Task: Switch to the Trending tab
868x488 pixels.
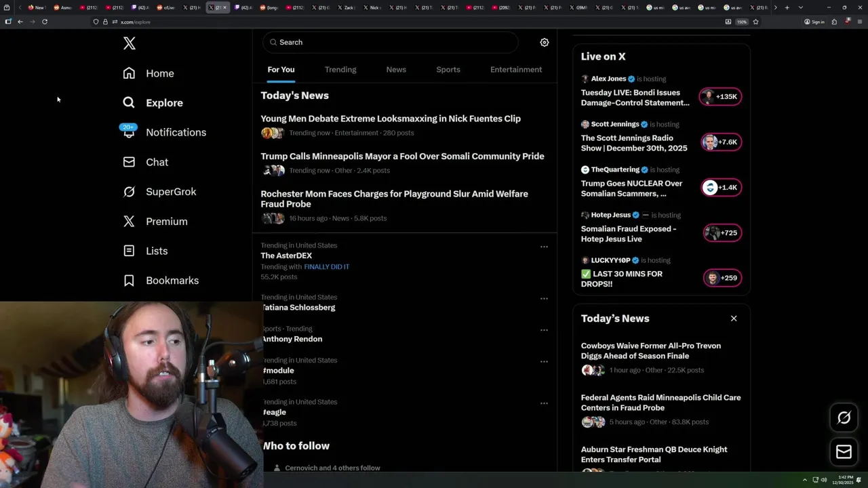Action: (x=340, y=70)
